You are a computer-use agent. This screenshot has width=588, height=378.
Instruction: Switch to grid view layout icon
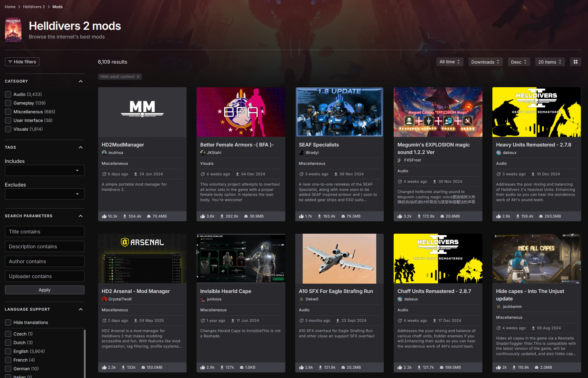click(x=575, y=62)
